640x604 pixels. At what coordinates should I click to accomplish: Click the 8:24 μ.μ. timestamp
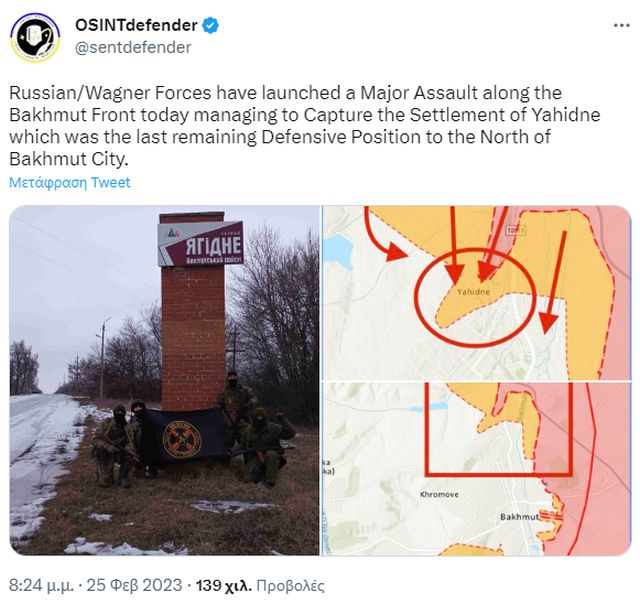coord(41,585)
